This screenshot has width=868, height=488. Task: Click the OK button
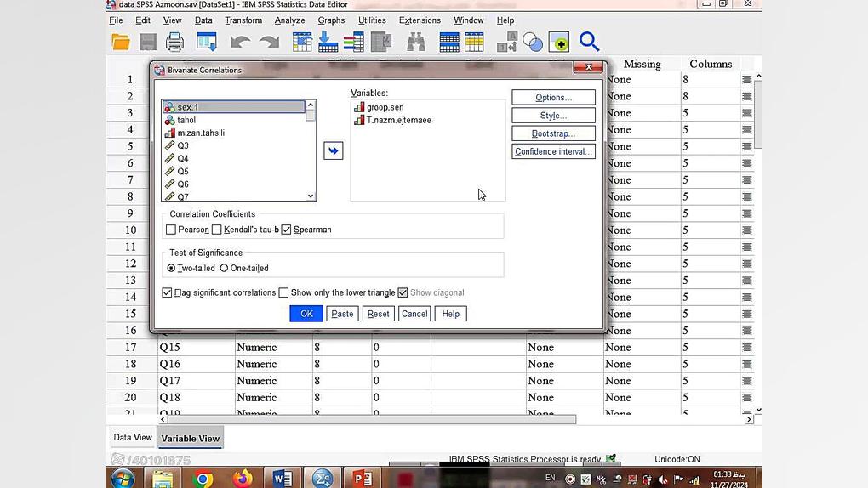[306, 314]
